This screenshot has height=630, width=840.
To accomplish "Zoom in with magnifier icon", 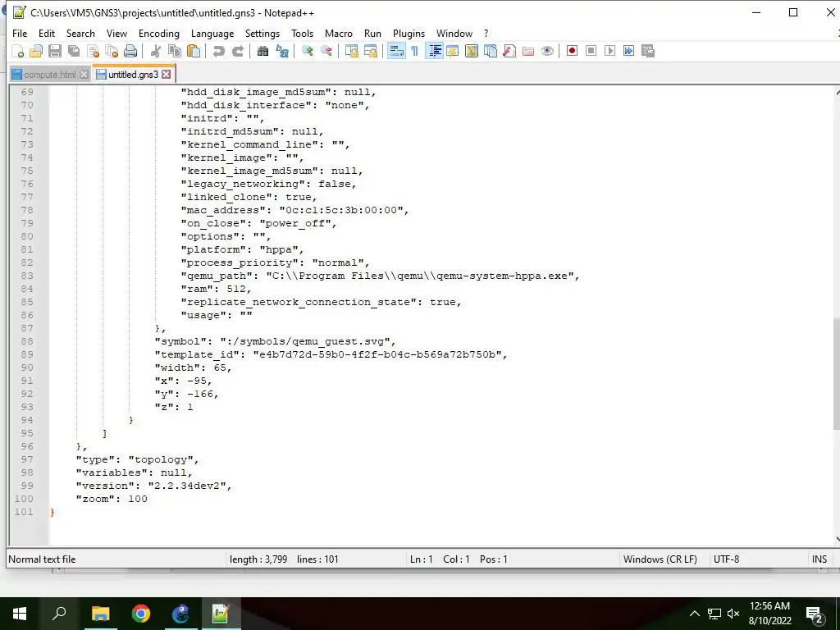I will [308, 51].
